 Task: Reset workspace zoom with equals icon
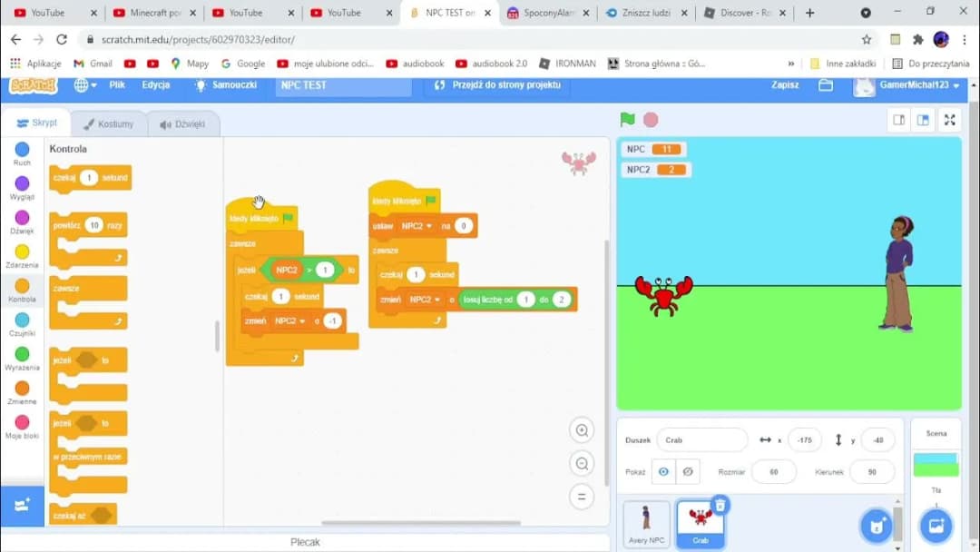pos(582,497)
